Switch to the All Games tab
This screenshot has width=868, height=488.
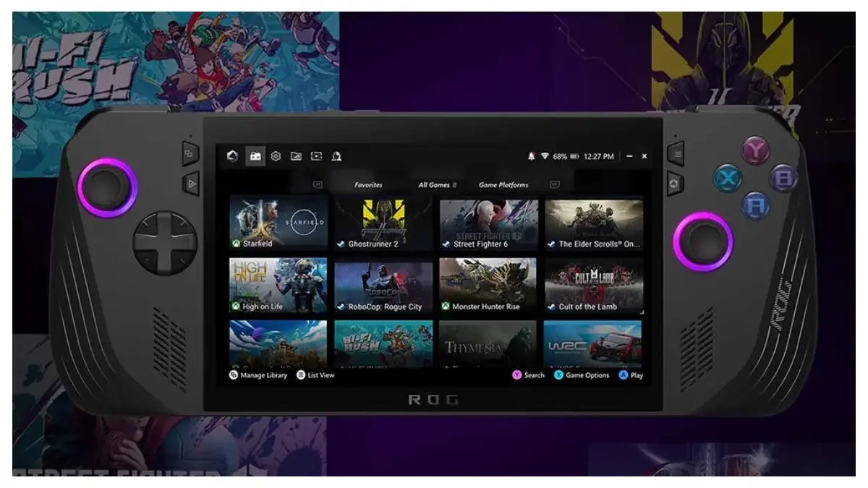[437, 185]
